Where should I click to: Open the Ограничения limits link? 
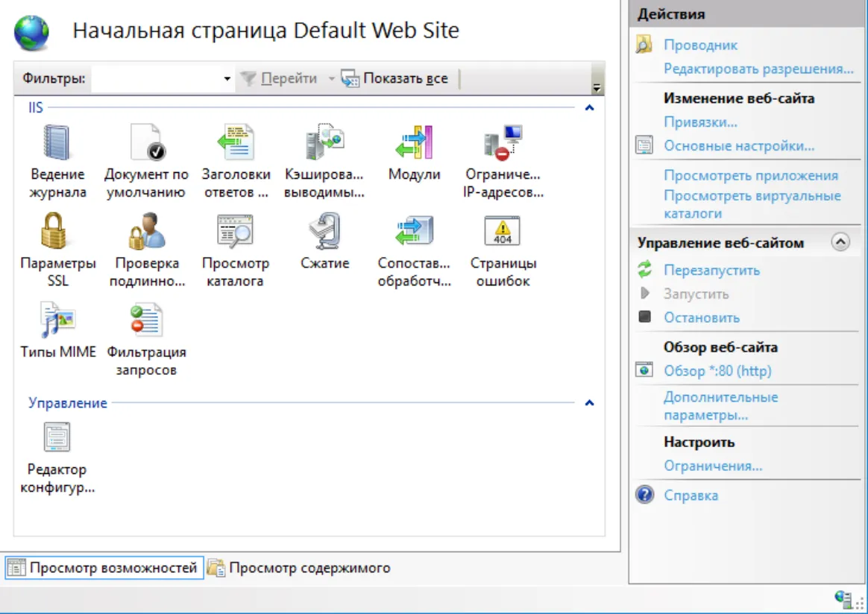point(713,466)
